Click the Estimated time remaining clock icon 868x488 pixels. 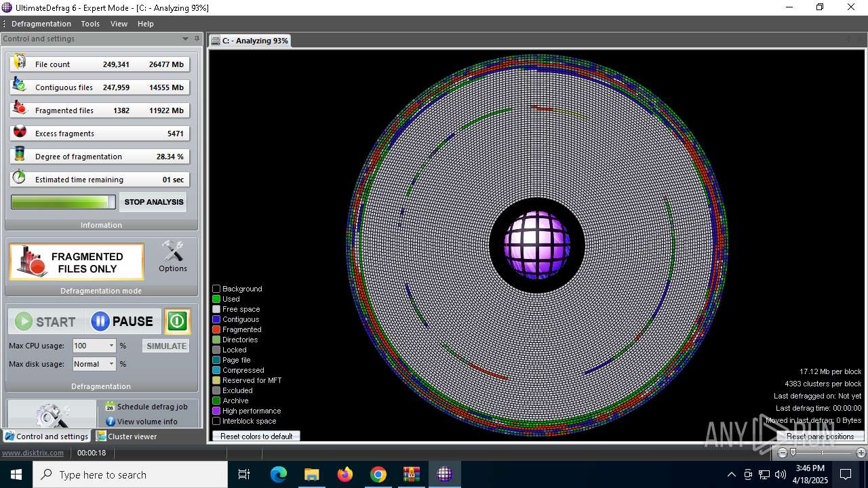click(x=20, y=178)
